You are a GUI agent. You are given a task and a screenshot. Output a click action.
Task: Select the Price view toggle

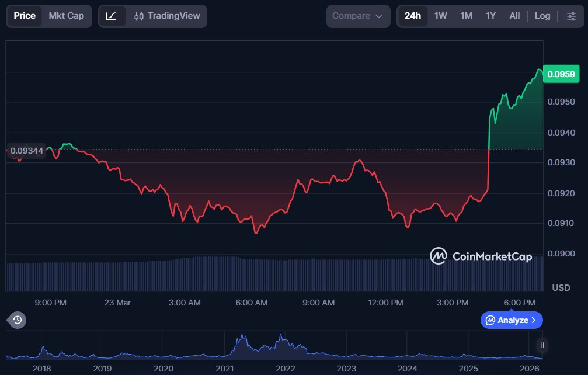pos(25,16)
